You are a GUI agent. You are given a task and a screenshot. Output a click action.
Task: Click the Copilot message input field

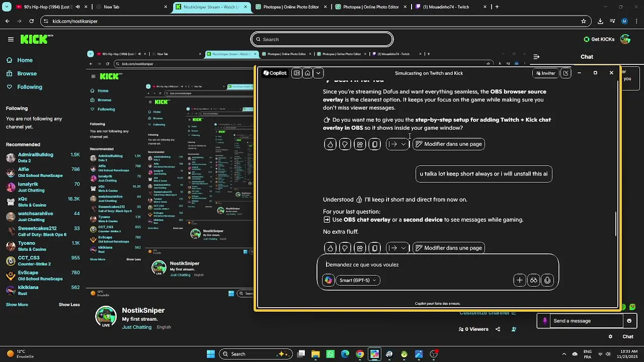(438, 264)
